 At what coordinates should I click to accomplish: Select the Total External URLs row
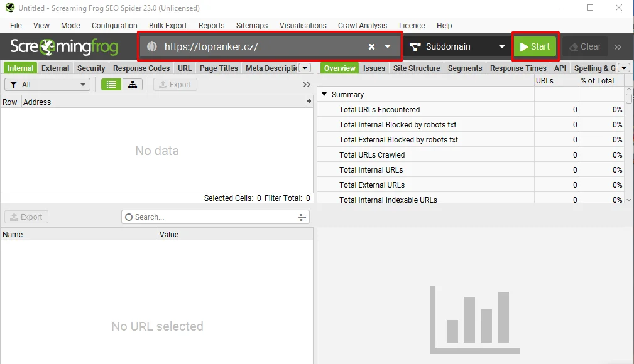coord(471,185)
